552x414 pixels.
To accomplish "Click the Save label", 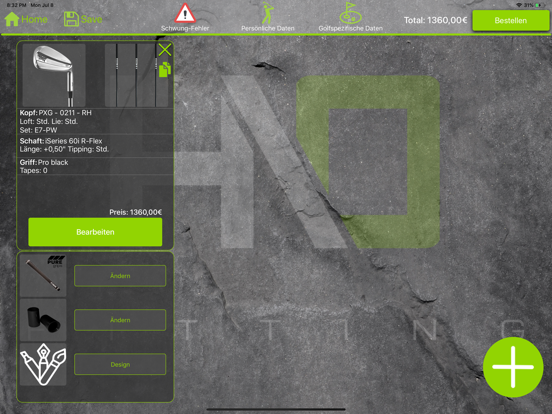I will 92,19.
